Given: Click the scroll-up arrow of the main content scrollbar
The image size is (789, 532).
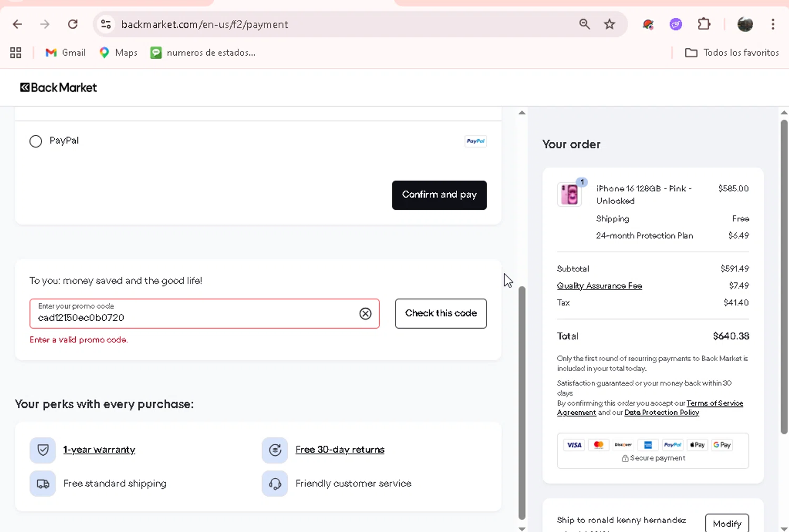Looking at the screenshot, I should point(522,112).
